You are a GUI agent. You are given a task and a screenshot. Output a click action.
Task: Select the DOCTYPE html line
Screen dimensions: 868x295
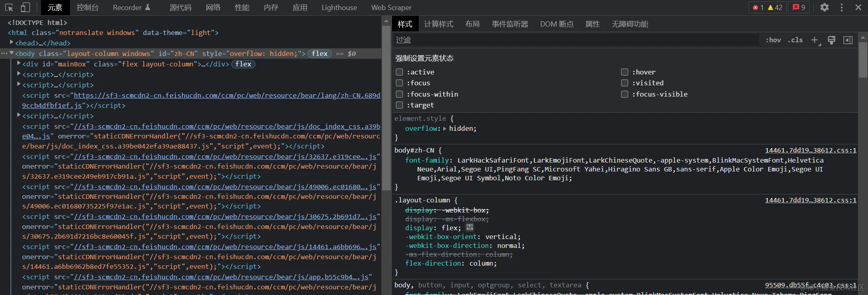[37, 23]
